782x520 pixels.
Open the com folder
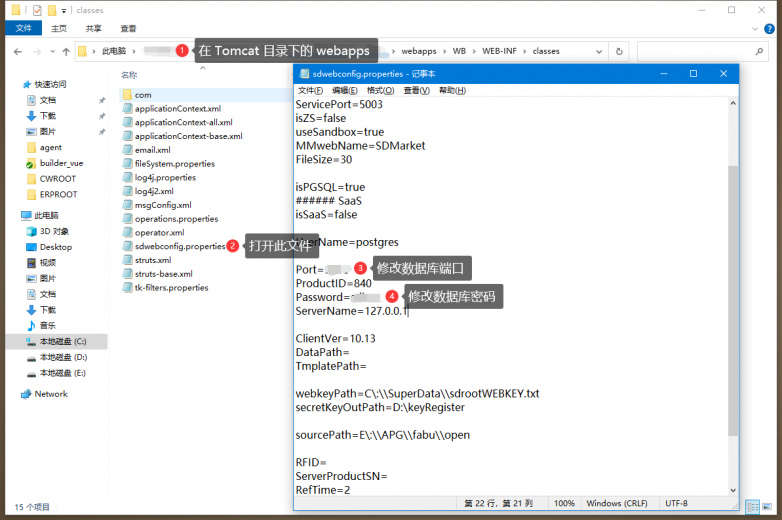pos(142,94)
